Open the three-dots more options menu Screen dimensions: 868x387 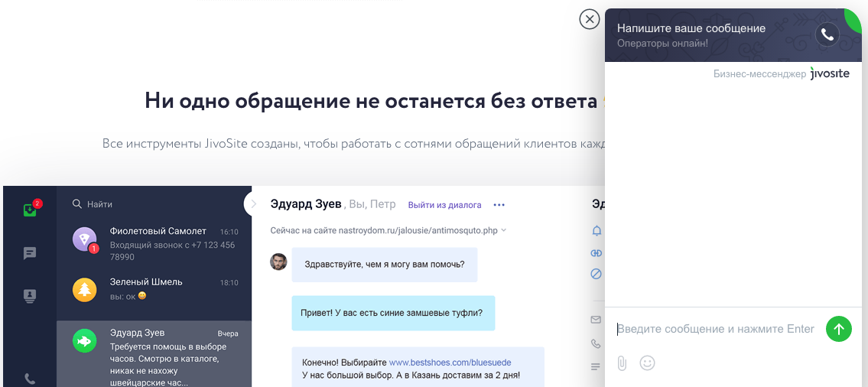coord(499,205)
